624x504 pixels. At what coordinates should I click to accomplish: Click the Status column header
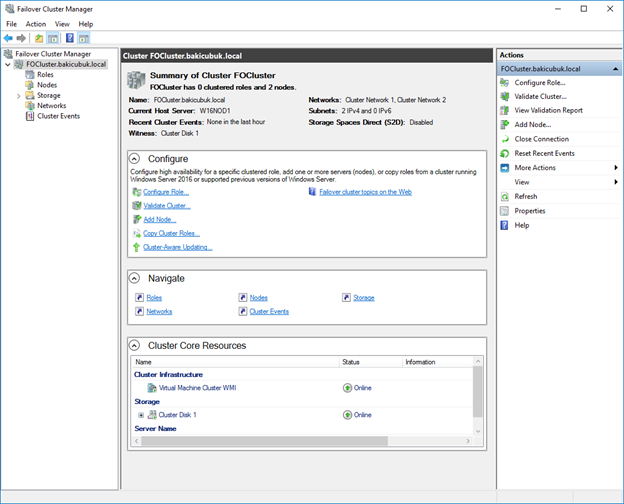click(370, 362)
